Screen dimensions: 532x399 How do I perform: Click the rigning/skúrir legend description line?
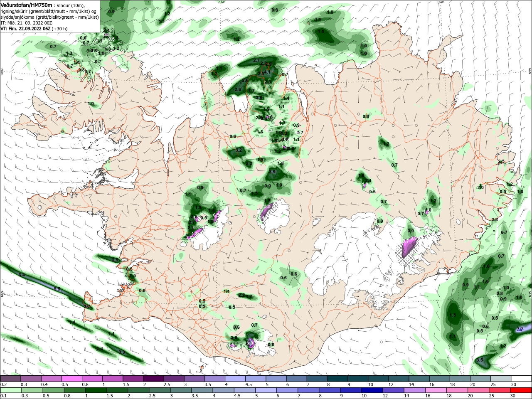[49, 11]
